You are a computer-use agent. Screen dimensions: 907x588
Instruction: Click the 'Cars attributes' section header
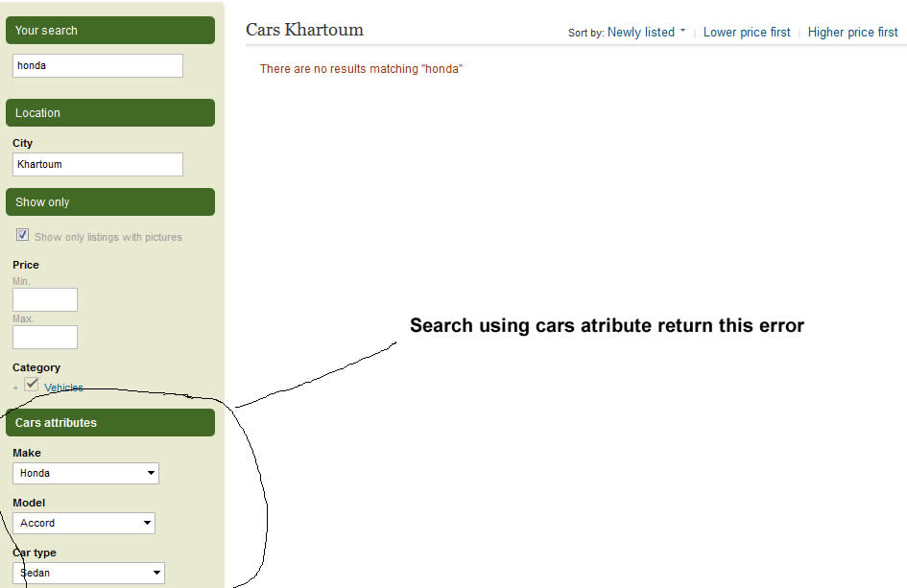pyautogui.click(x=110, y=423)
